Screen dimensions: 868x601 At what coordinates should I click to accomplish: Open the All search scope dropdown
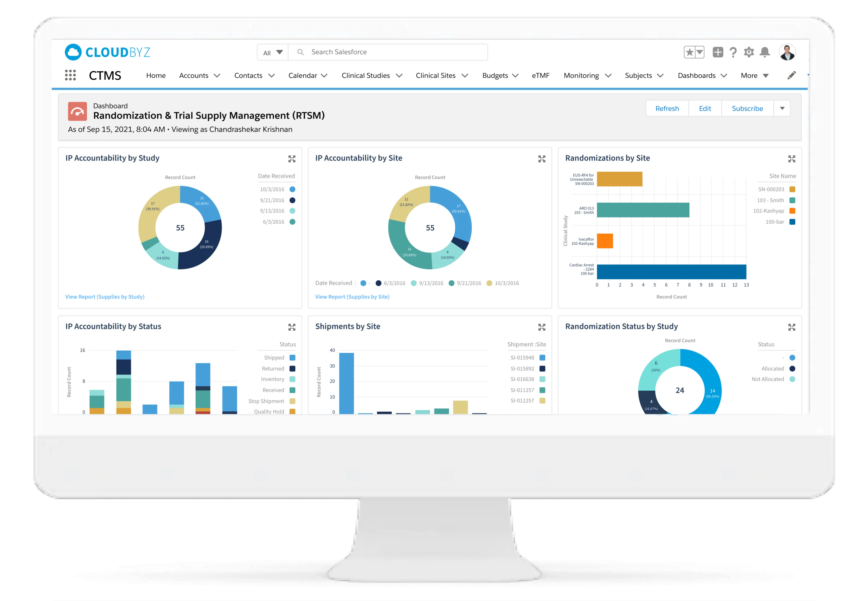pos(273,52)
